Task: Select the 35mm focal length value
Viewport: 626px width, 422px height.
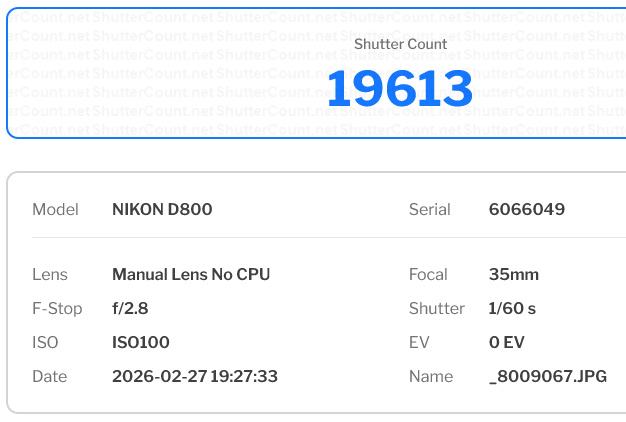Action: coord(512,275)
